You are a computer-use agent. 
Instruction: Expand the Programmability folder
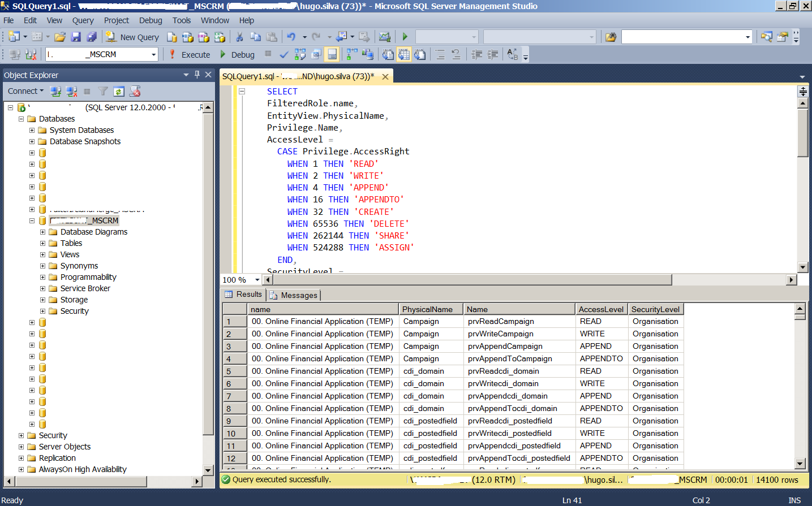[x=42, y=277]
